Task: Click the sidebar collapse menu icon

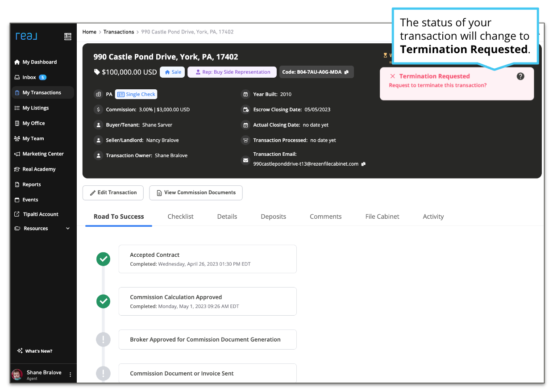Action: click(x=67, y=37)
